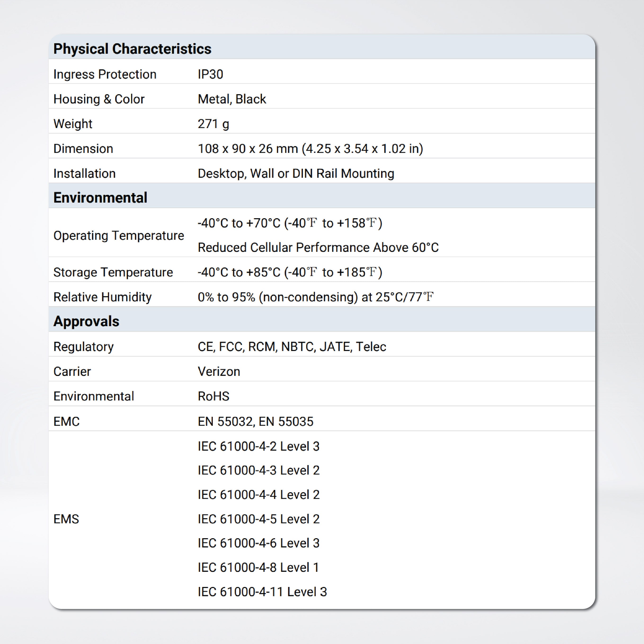Click the Environmental section header

point(100,198)
